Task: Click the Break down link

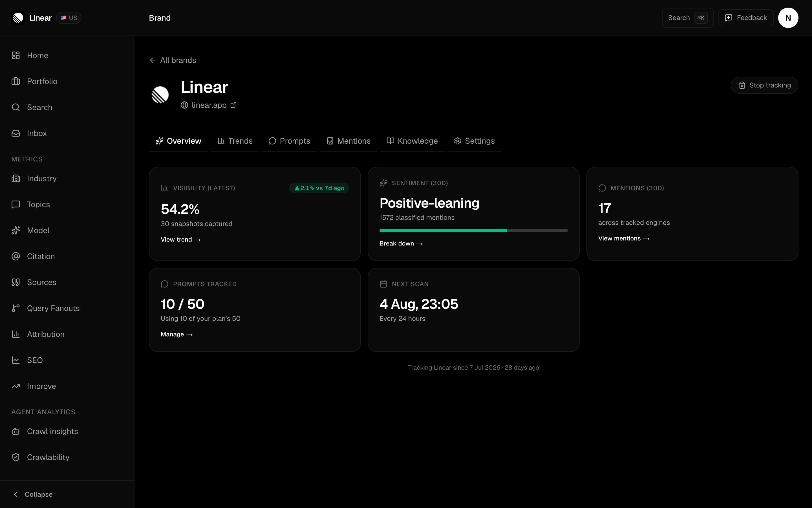Action: (x=401, y=244)
